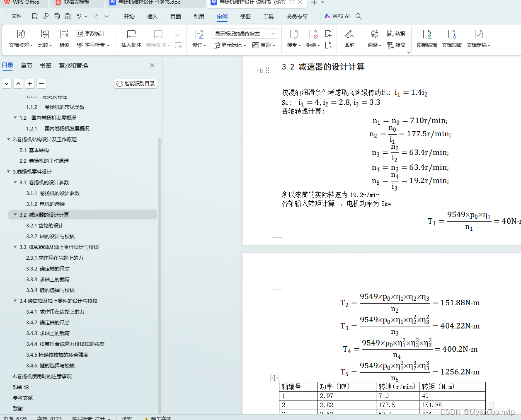This screenshot has width=521, height=420.
Task: Click the redo arrow icon
Action: coord(96,16)
